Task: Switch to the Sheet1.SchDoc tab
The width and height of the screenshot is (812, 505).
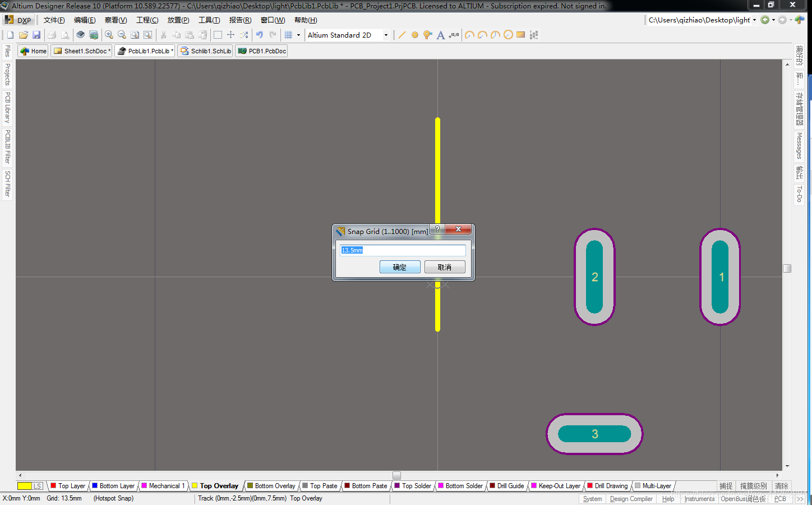Action: click(81, 51)
